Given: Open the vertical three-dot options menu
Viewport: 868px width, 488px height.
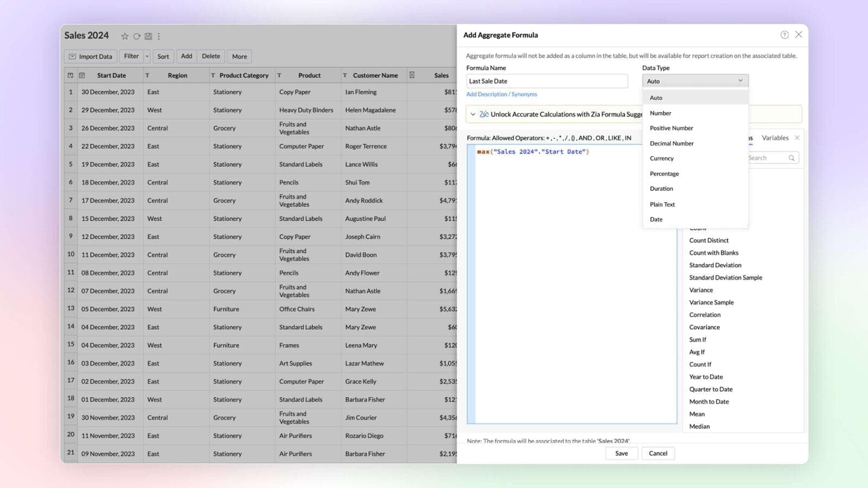Looking at the screenshot, I should [159, 36].
